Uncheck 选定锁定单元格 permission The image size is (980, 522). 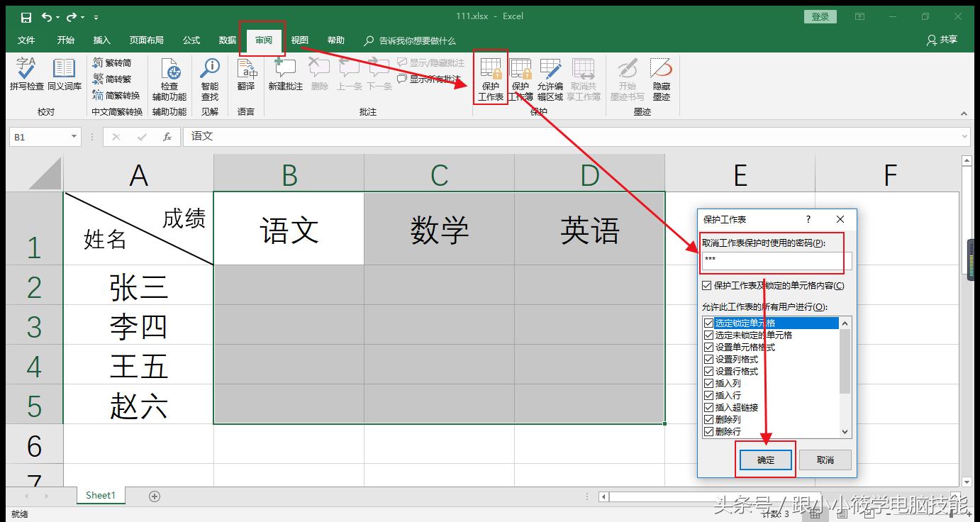click(709, 323)
